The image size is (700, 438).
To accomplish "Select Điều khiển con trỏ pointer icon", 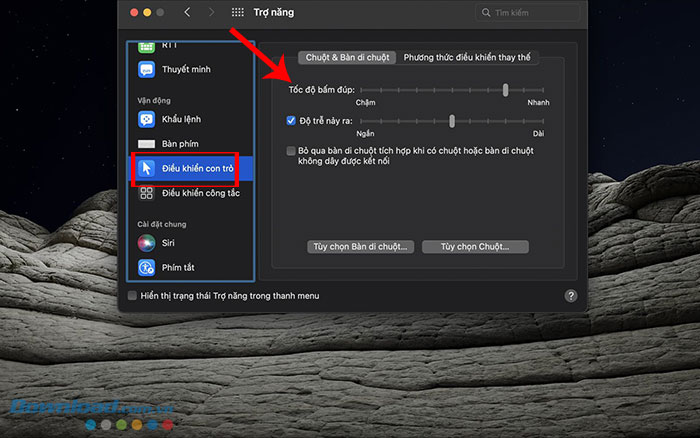I will point(146,168).
